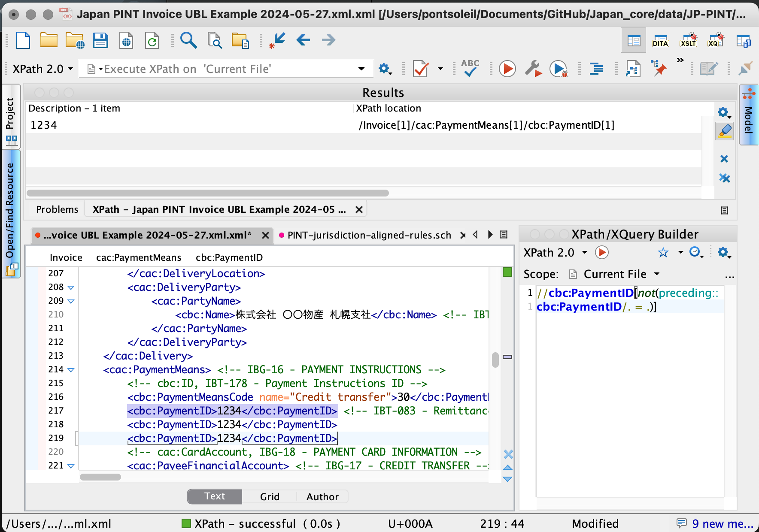Collapse fold at line 208 DeliveryParty

point(71,287)
